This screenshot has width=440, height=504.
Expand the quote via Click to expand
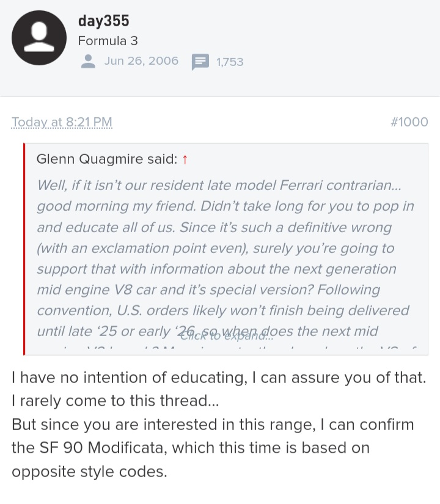[227, 336]
